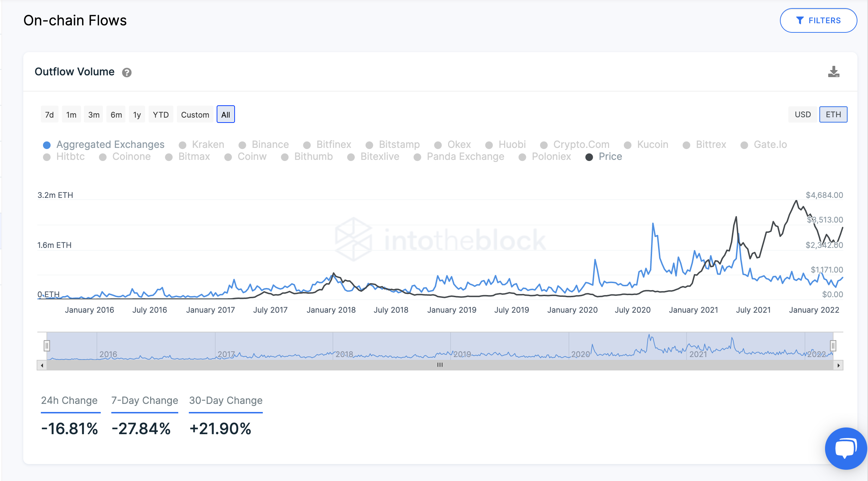
Task: Click the -27.84% value
Action: [141, 429]
